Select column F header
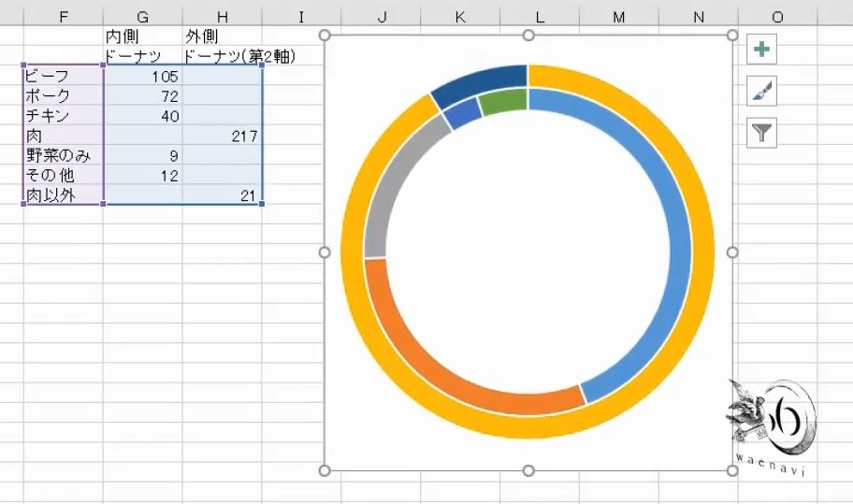The image size is (853, 504). (x=63, y=18)
